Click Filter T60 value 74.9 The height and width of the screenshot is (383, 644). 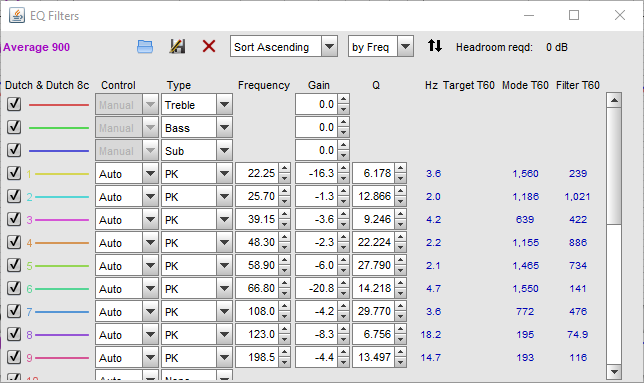click(x=577, y=335)
